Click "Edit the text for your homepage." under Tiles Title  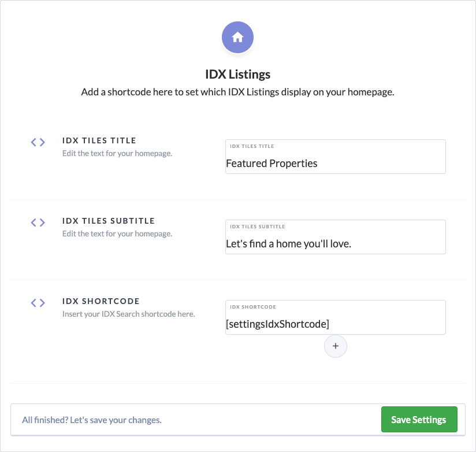click(117, 153)
